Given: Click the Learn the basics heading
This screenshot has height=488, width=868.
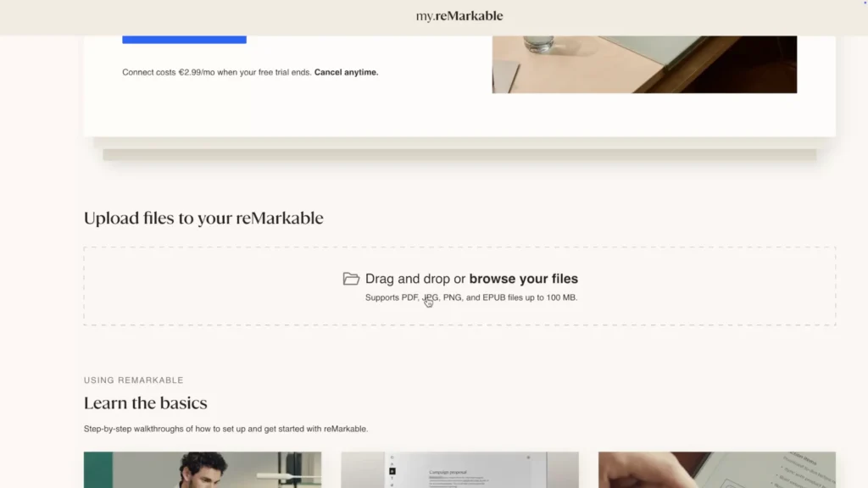Looking at the screenshot, I should tap(146, 402).
